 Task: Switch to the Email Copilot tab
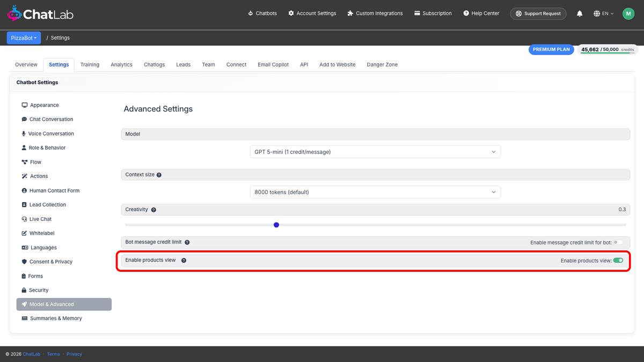pos(273,64)
